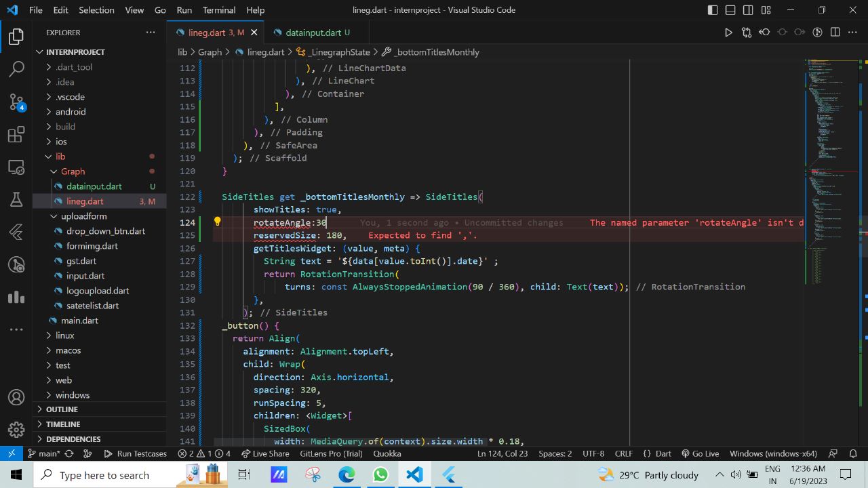Open the Accounts icon near the settings gear

click(x=16, y=397)
